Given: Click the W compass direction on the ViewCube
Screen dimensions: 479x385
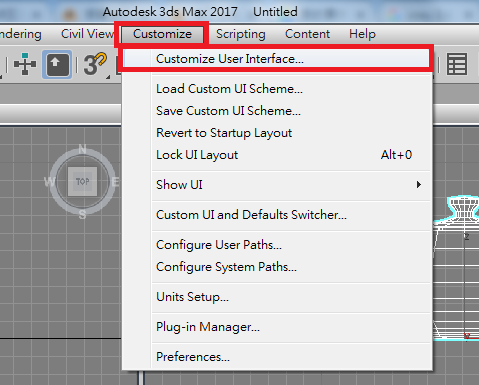Looking at the screenshot, I should click(x=50, y=182).
